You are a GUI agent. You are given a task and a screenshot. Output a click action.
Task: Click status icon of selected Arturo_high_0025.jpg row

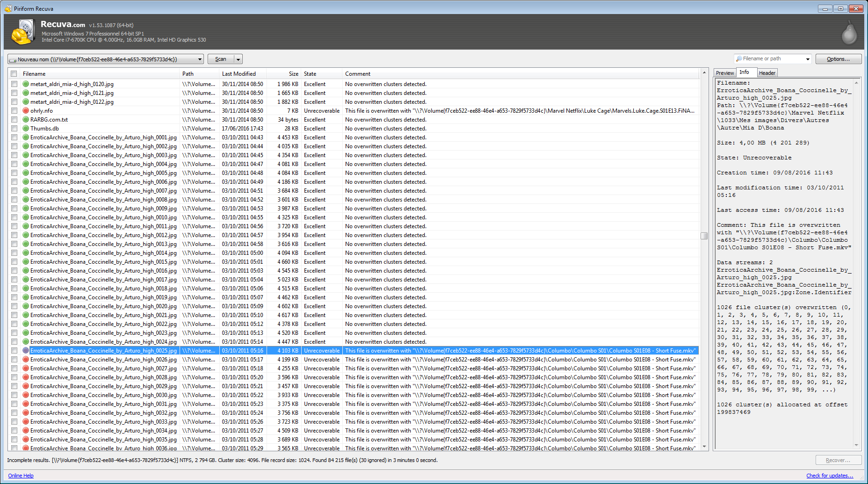(x=26, y=351)
